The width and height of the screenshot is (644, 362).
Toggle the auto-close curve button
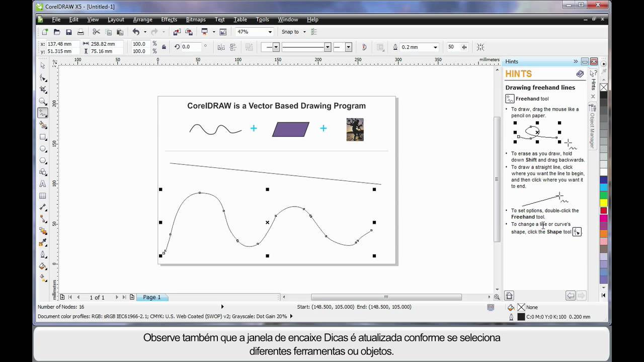364,47
